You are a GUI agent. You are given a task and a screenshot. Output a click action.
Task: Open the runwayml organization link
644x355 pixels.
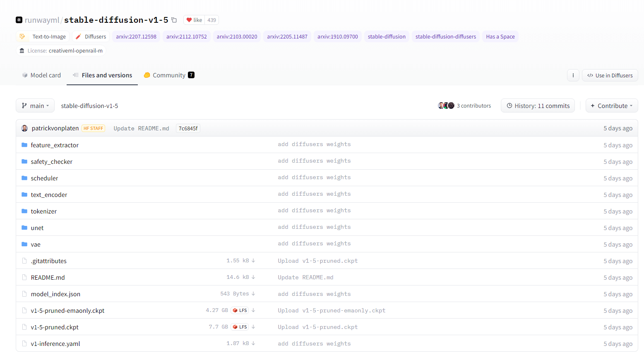pyautogui.click(x=42, y=20)
